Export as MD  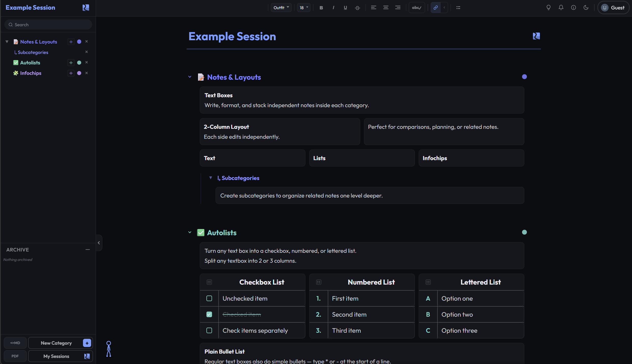[15, 343]
